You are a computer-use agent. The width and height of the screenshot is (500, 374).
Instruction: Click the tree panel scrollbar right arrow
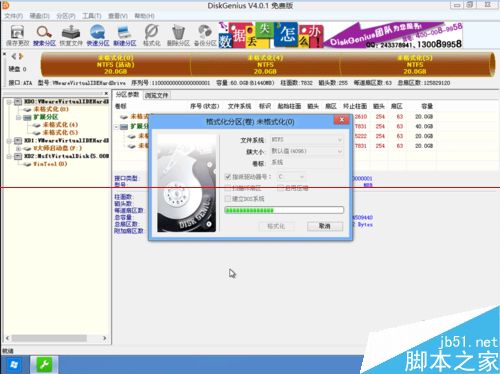tap(105, 338)
